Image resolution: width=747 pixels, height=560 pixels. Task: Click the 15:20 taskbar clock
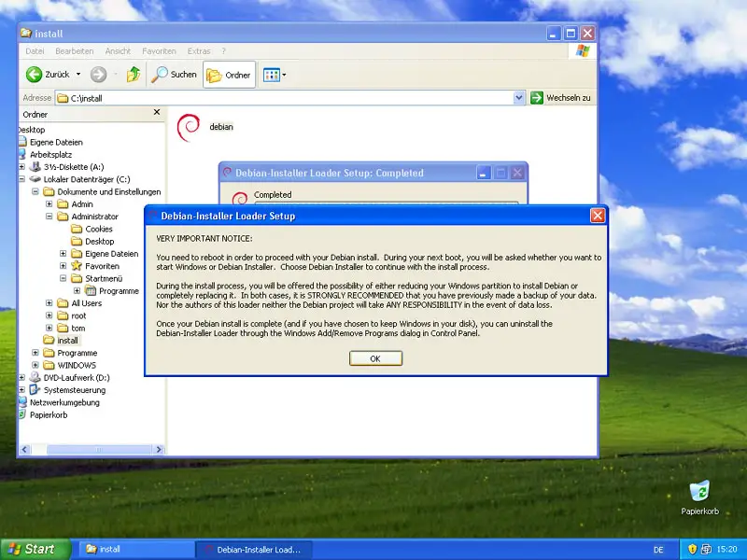(726, 550)
